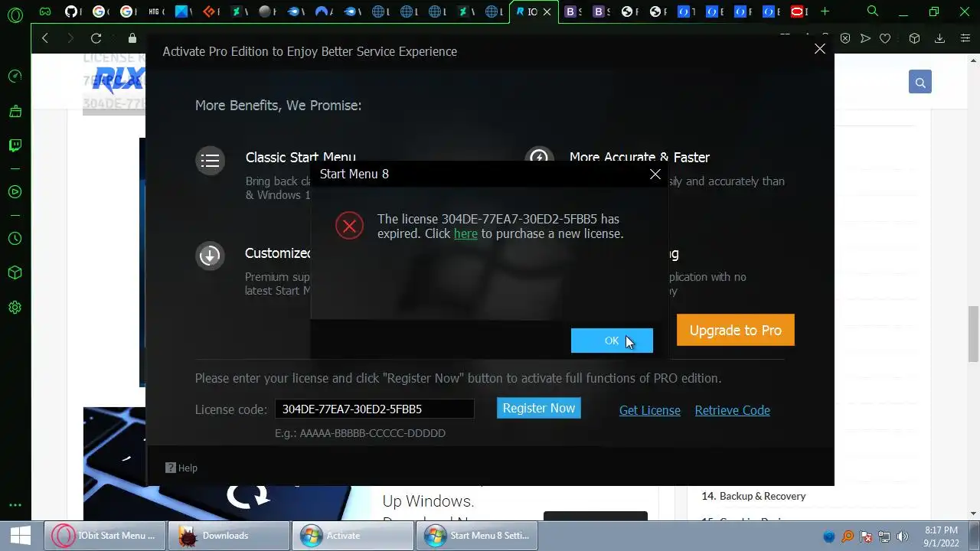Click the site padlock security icon

coord(132,38)
